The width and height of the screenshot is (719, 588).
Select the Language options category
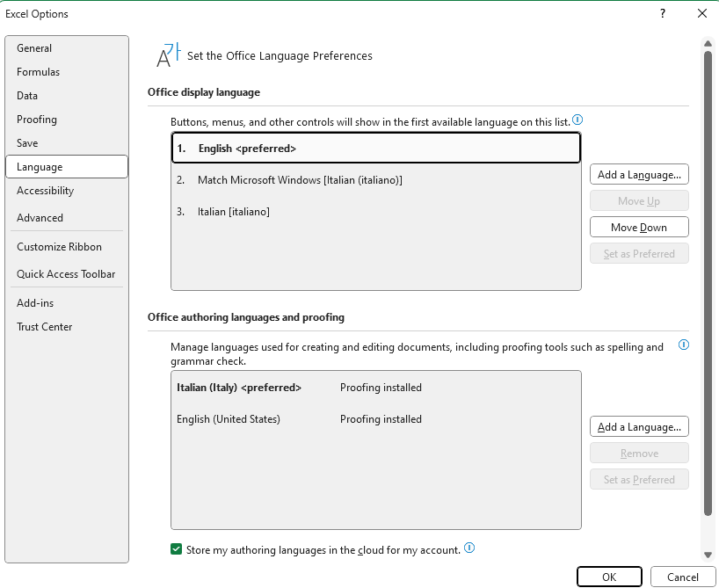tap(67, 166)
